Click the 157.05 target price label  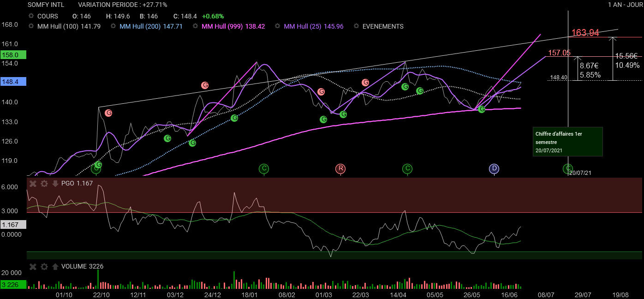coord(559,53)
